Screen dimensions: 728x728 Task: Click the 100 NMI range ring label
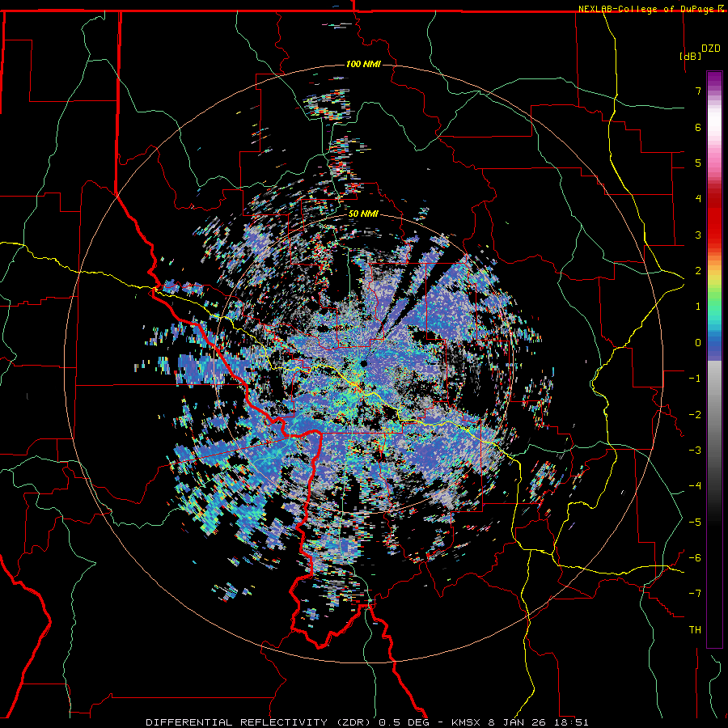(x=363, y=64)
